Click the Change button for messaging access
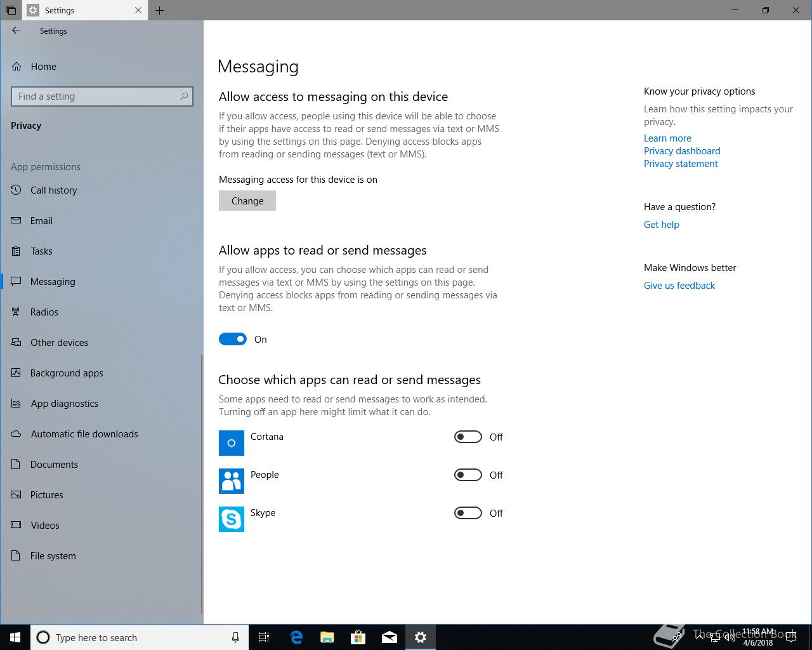The height and width of the screenshot is (650, 812). coord(247,201)
